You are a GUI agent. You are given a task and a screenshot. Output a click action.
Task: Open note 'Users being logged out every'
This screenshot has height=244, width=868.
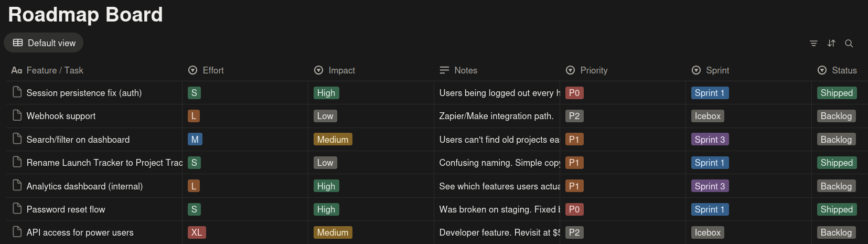[x=499, y=93]
